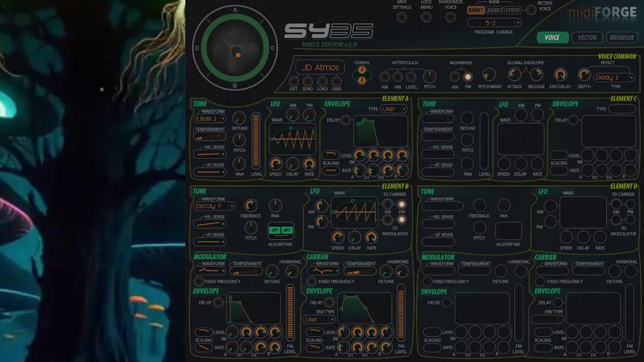Click the Randomize Voice button

pyautogui.click(x=451, y=18)
